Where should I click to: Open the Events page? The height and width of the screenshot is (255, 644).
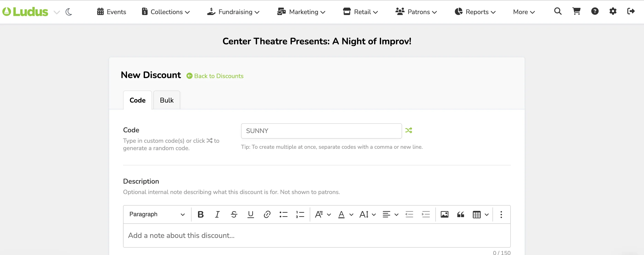click(x=111, y=12)
